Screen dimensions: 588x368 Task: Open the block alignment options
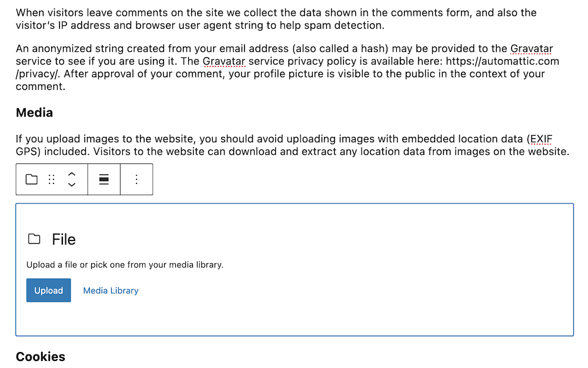coord(104,179)
